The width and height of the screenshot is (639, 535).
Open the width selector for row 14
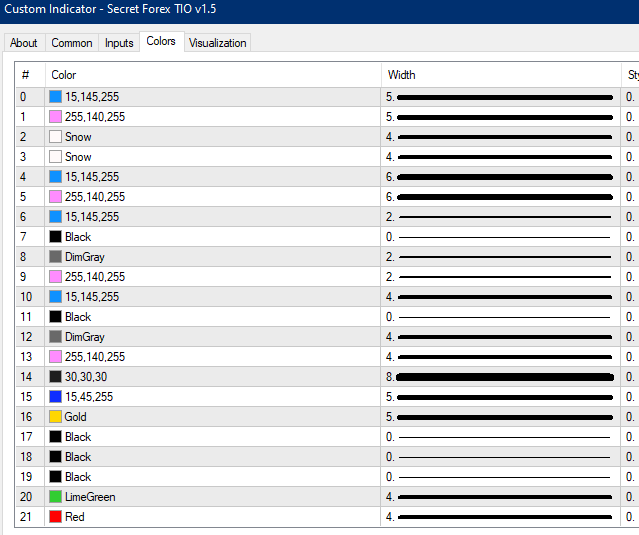click(500, 377)
